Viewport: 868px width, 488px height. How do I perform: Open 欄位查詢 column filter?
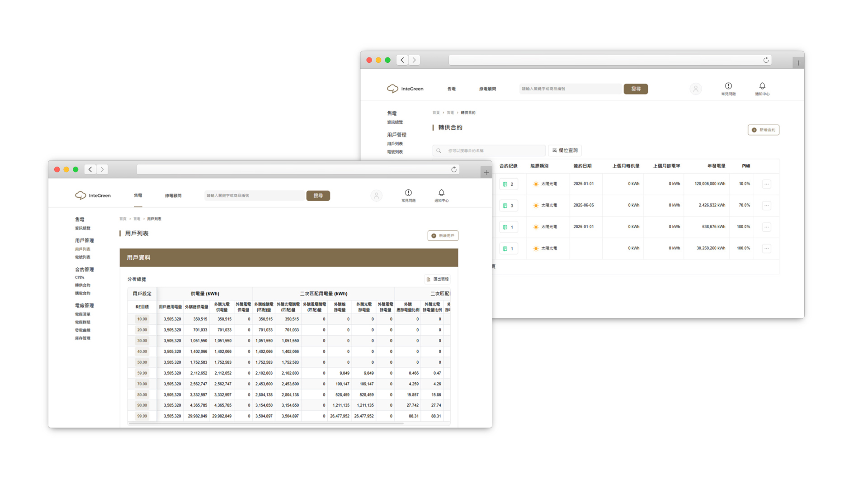[565, 150]
